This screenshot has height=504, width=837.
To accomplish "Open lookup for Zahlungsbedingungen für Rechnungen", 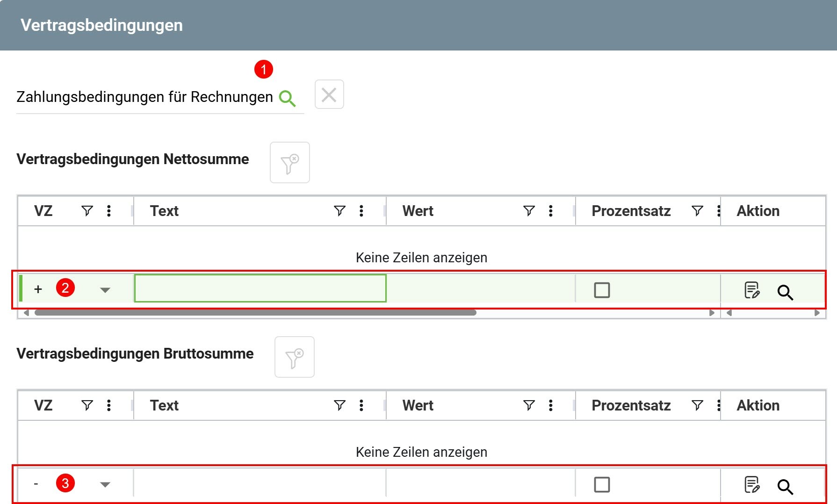I will pos(287,97).
